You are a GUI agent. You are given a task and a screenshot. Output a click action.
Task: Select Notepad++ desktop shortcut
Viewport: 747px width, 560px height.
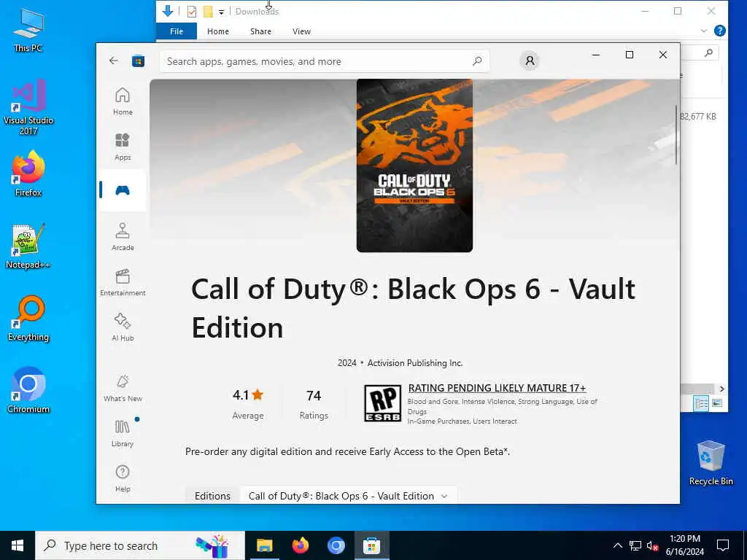pyautogui.click(x=28, y=246)
